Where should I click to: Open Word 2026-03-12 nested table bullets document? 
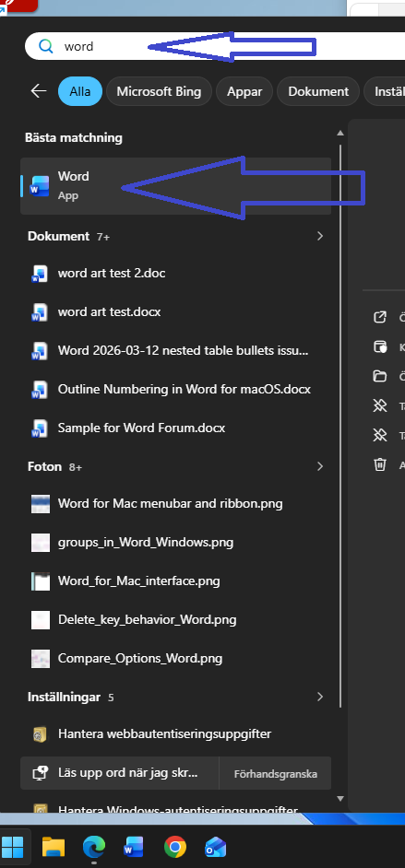click(x=175, y=351)
